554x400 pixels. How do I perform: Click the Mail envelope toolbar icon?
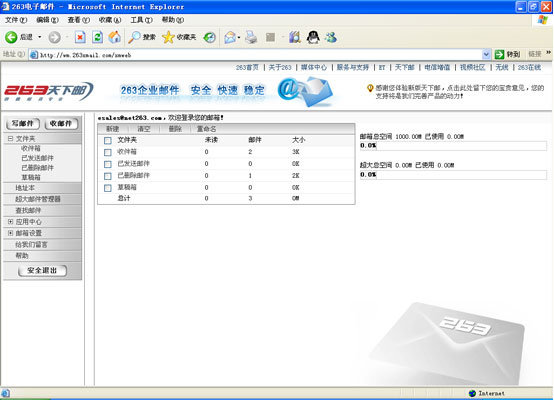[x=230, y=37]
